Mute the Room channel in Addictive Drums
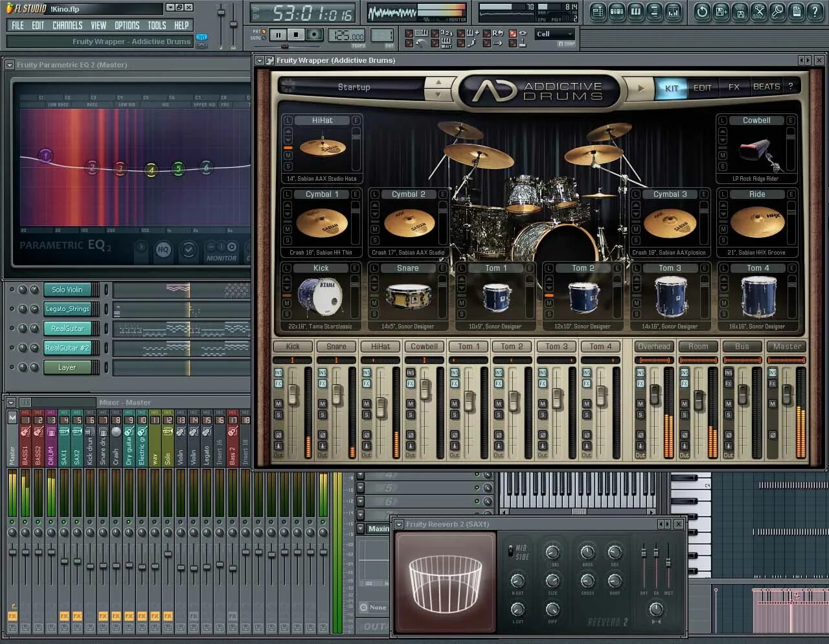 (x=685, y=404)
